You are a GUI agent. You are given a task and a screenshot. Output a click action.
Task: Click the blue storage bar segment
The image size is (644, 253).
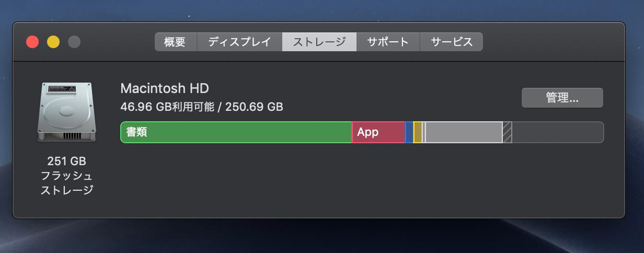click(x=409, y=132)
